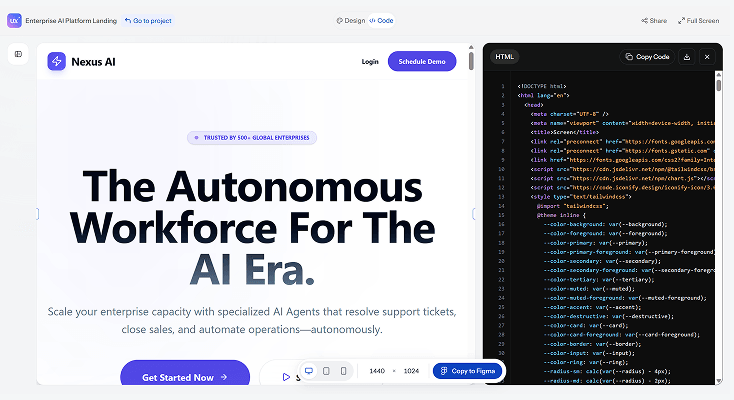Click the '<html lang="en">' code line
The image size is (734, 400).
[543, 95]
